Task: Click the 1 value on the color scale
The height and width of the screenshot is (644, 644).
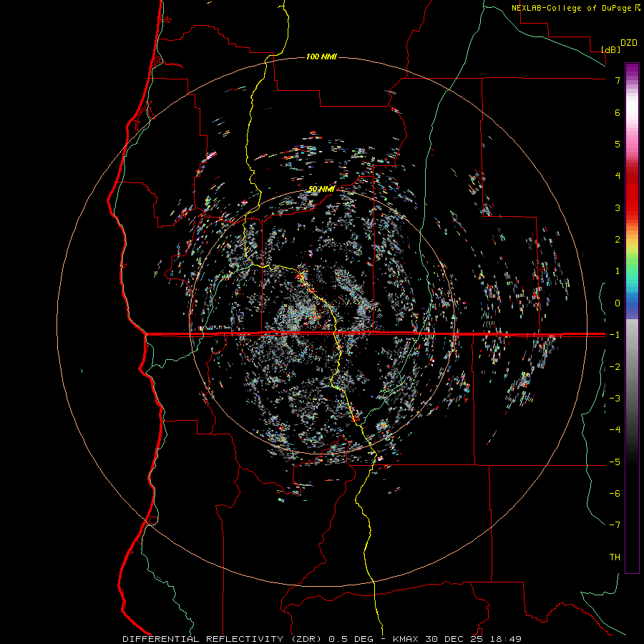Action: 618,271
